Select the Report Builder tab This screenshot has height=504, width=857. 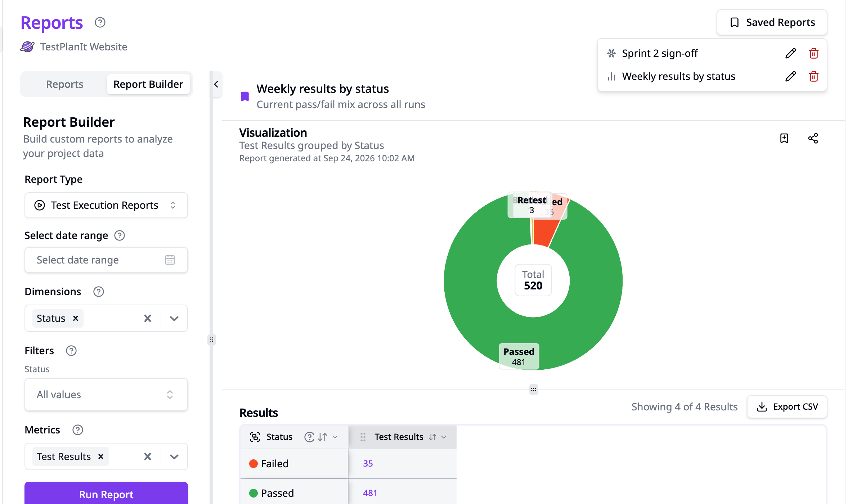tap(148, 84)
